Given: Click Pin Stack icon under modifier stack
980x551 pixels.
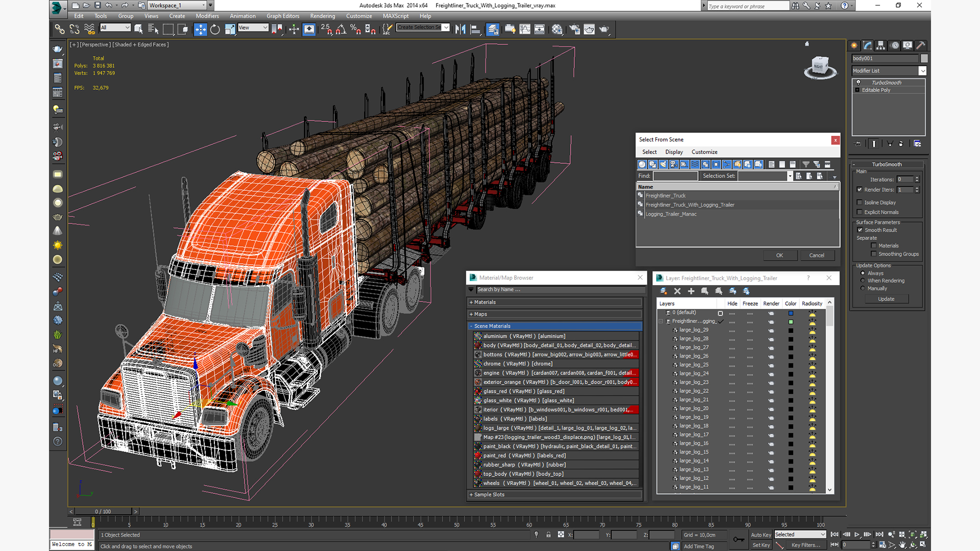Looking at the screenshot, I should [857, 144].
